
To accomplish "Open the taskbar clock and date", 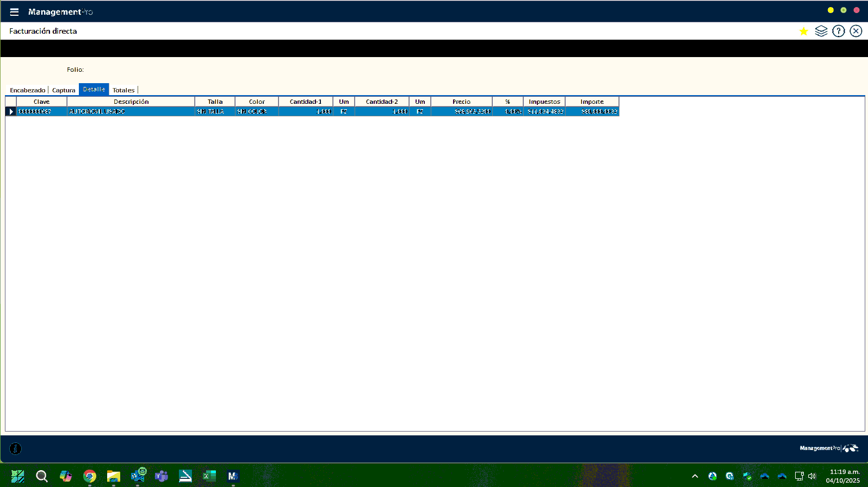I will pyautogui.click(x=843, y=476).
